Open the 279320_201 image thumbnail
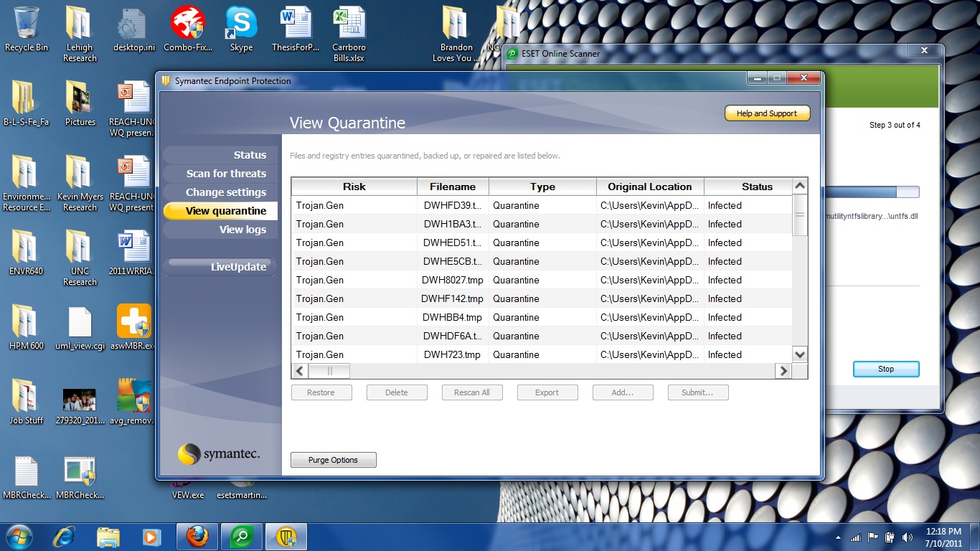This screenshot has width=980, height=551. pyautogui.click(x=80, y=405)
